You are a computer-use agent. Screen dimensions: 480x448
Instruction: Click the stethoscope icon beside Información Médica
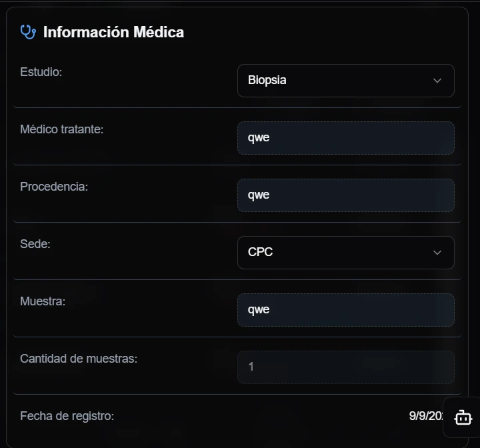point(28,31)
